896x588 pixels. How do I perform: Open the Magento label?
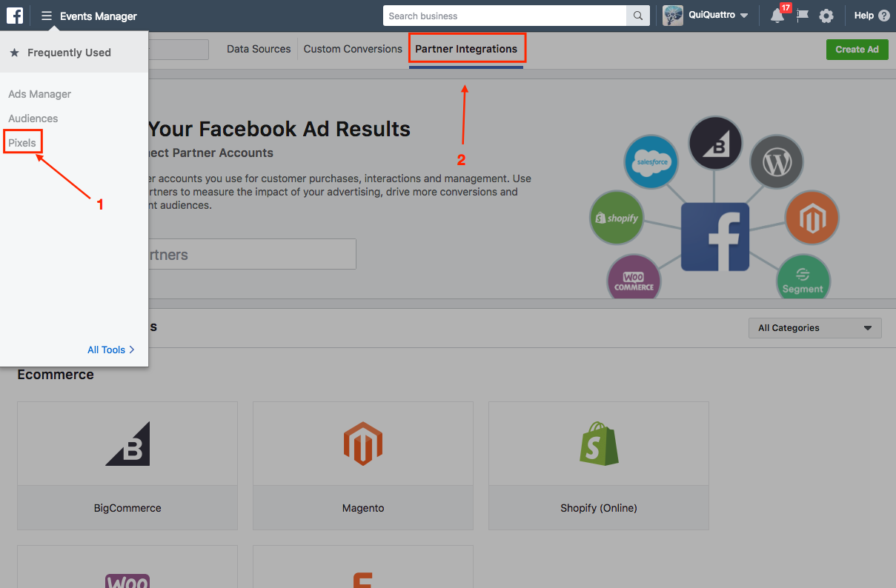(x=363, y=508)
